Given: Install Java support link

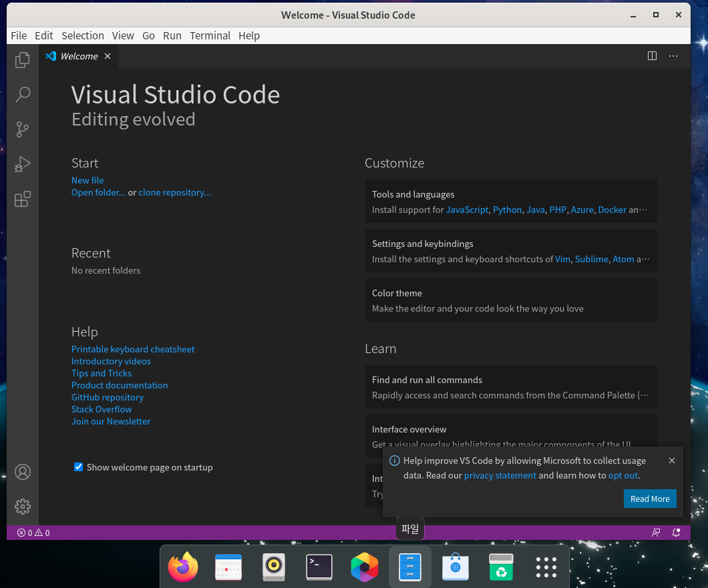Looking at the screenshot, I should 536,210.
